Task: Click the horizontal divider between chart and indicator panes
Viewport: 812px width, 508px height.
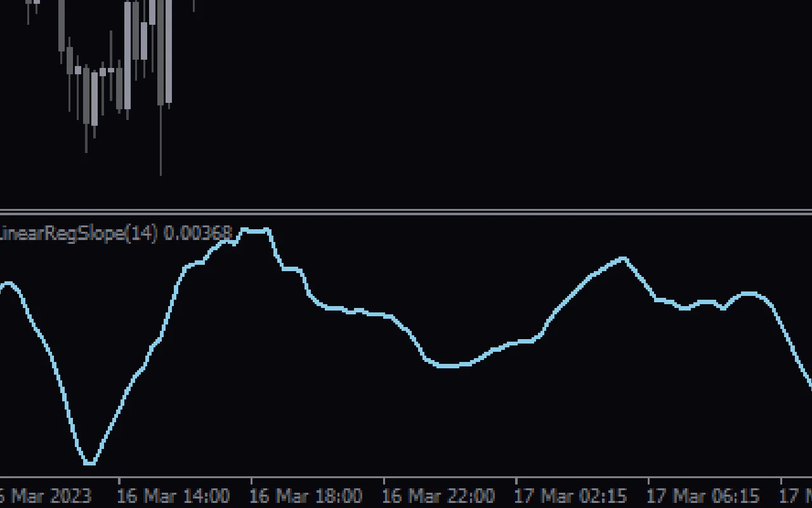Action: [406, 210]
